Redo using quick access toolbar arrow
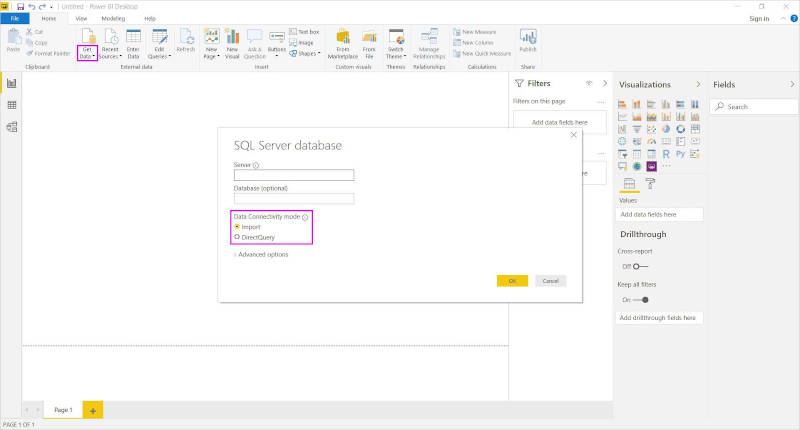Viewport: 800px width, 430px height. pos(42,7)
